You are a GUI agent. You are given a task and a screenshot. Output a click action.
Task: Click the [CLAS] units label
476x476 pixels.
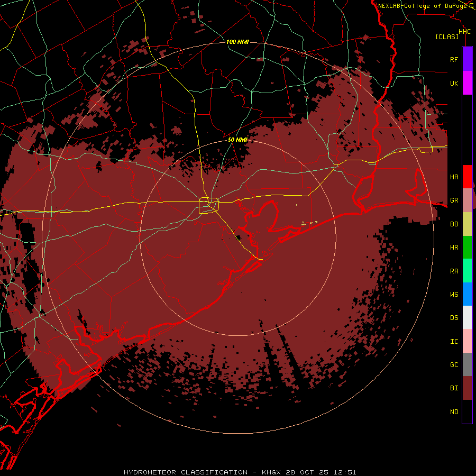(x=447, y=36)
